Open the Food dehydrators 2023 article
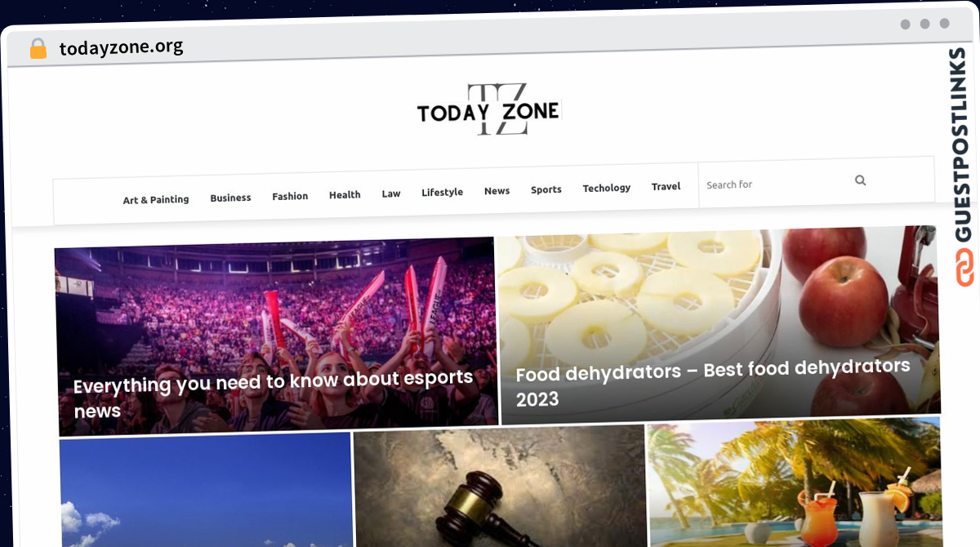This screenshot has width=980, height=547. coord(712,382)
